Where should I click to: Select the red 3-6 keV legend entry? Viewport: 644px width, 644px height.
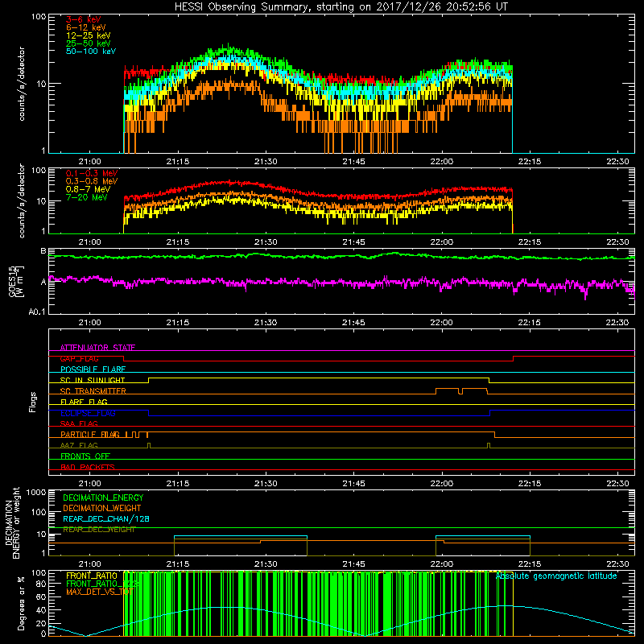(x=83, y=19)
